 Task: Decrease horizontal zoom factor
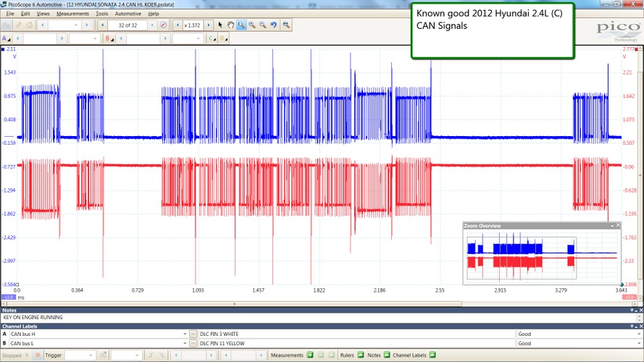[177, 25]
